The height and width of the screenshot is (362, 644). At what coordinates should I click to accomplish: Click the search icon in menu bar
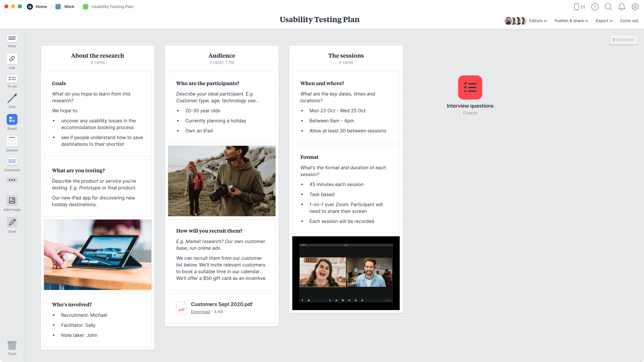[x=608, y=7]
